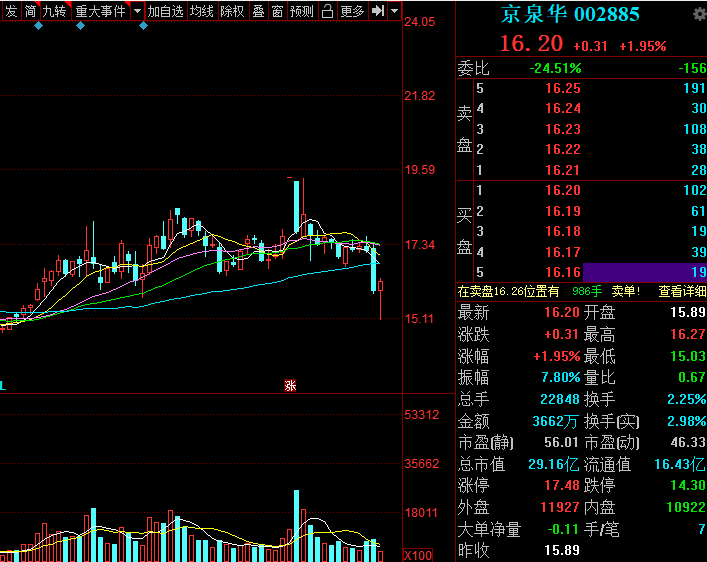Click the 流通值 value 16.43亿
707x562 pixels.
coord(680,464)
